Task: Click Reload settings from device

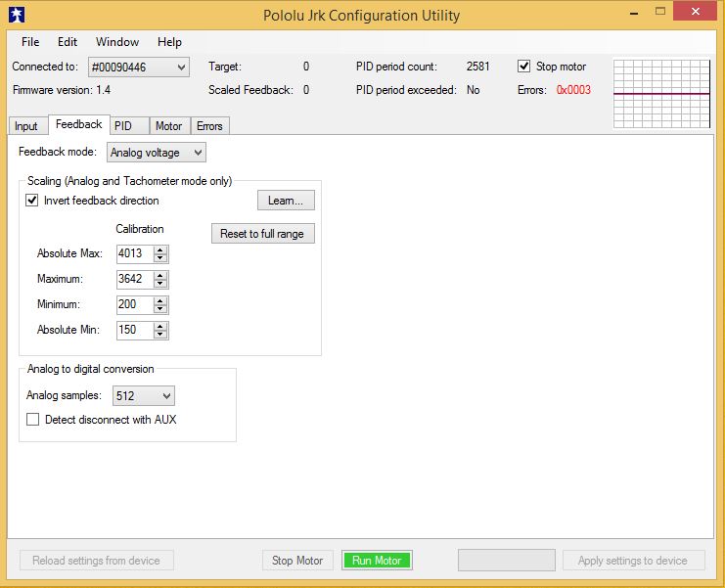Action: [x=96, y=561]
